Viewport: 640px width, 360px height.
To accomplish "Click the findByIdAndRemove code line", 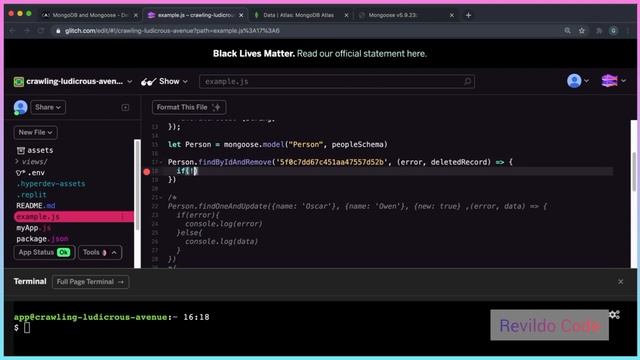I will [340, 162].
